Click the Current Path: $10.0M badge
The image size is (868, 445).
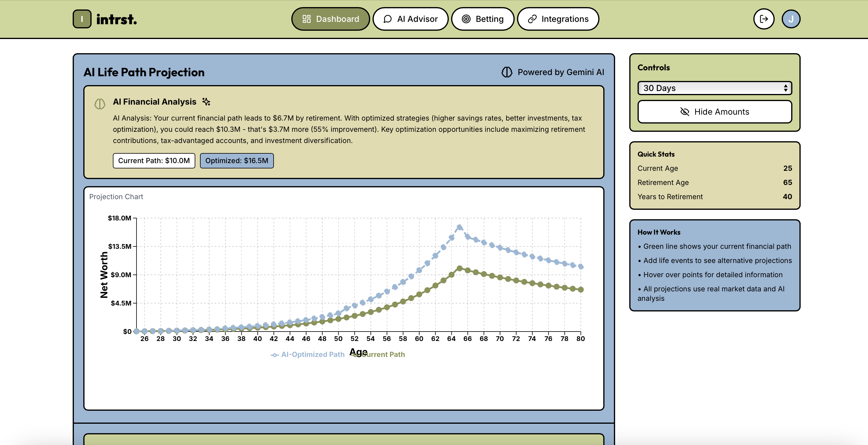(x=154, y=160)
